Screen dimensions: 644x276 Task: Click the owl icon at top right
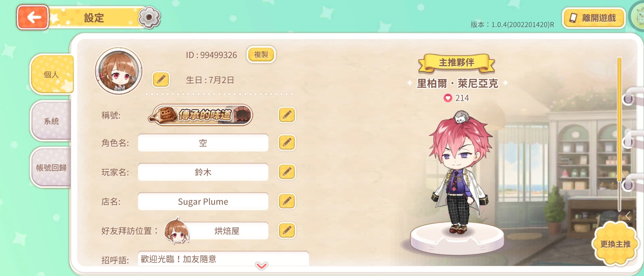click(637, 16)
